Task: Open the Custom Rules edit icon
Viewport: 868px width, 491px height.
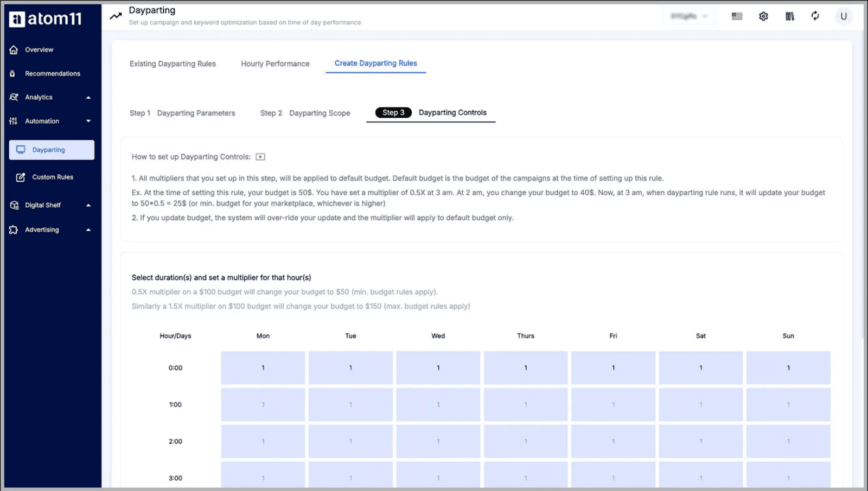Action: tap(20, 177)
